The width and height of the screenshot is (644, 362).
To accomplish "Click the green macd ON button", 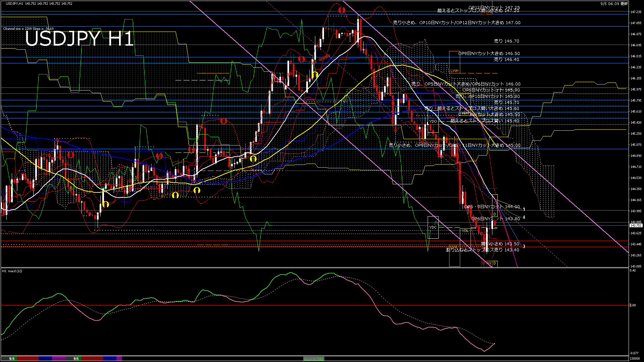I will coord(314,359).
